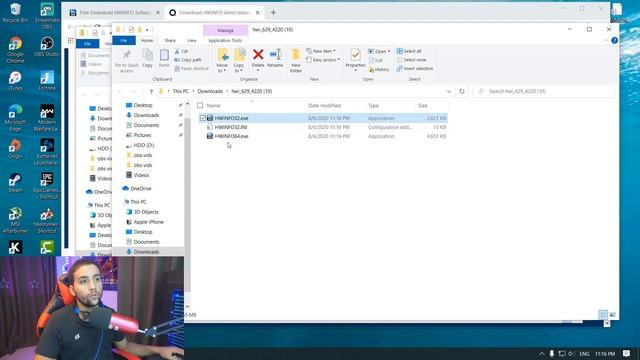The width and height of the screenshot is (640, 360).
Task: Open MSI Afterburner desktop icon
Action: click(x=15, y=220)
